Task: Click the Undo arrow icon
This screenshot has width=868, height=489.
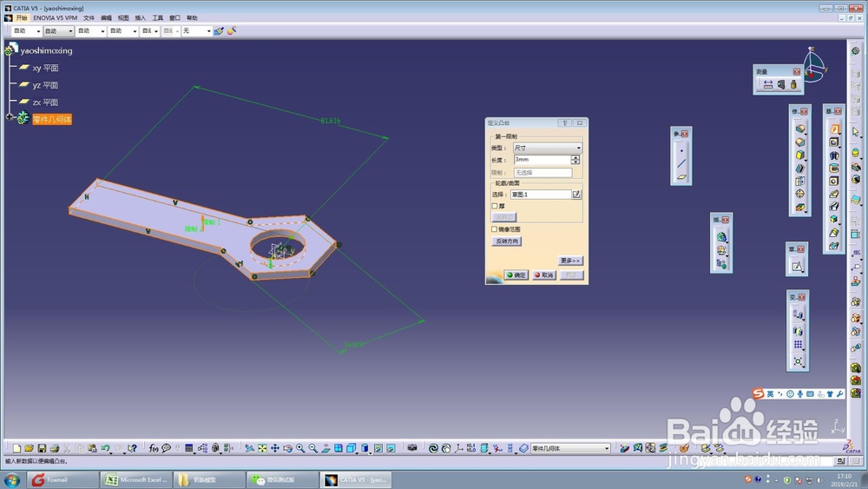Action: click(105, 448)
